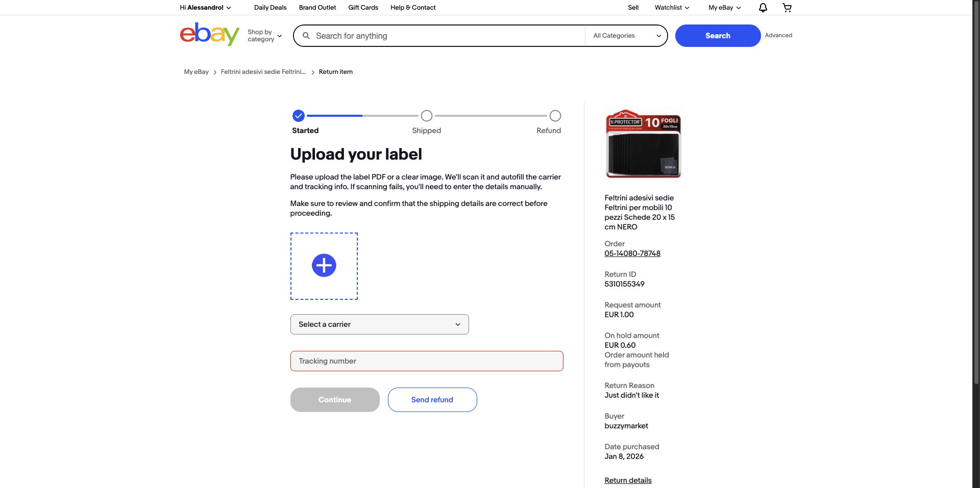Click the Started step checkmark

299,116
